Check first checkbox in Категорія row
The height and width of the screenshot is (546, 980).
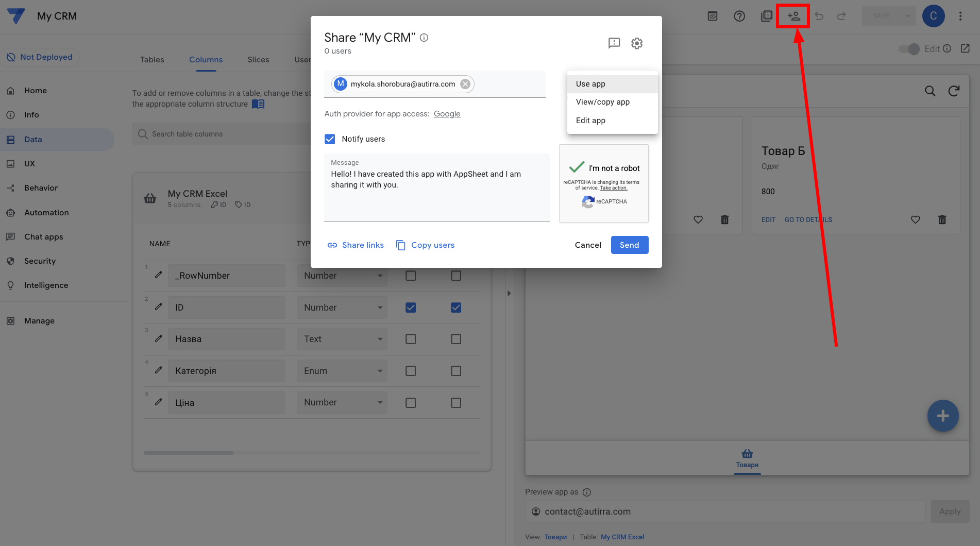(x=411, y=371)
